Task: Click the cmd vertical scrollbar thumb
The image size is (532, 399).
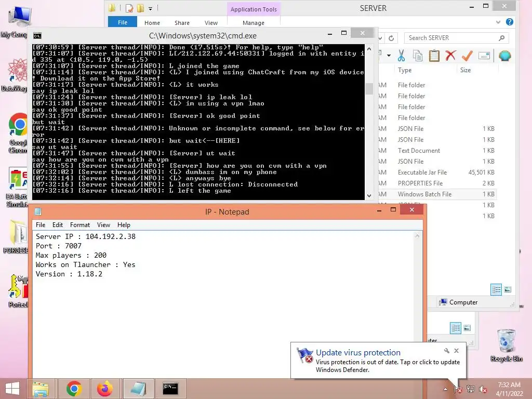Action: click(369, 88)
